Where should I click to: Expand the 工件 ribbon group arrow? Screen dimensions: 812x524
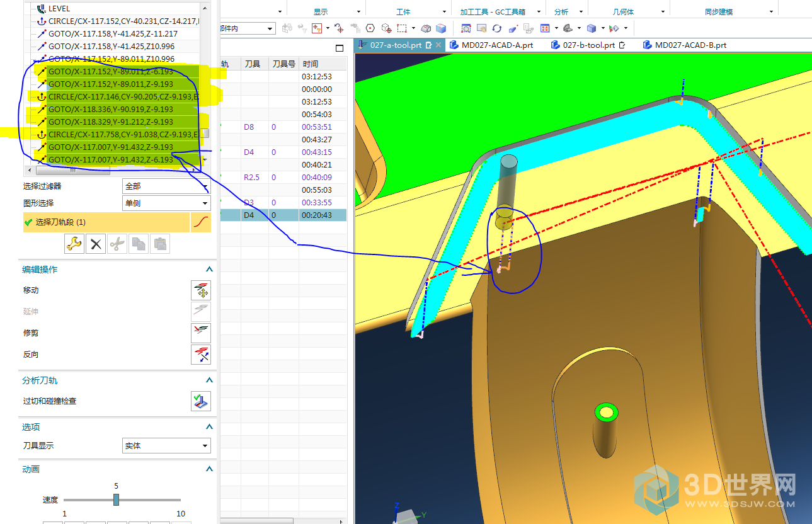pos(444,12)
